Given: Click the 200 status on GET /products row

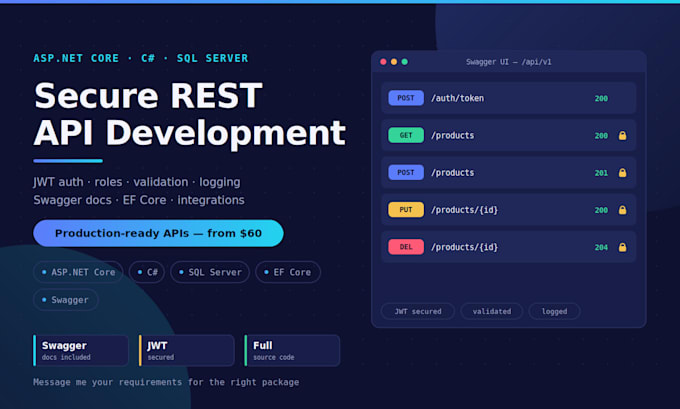Looking at the screenshot, I should pos(601,136).
